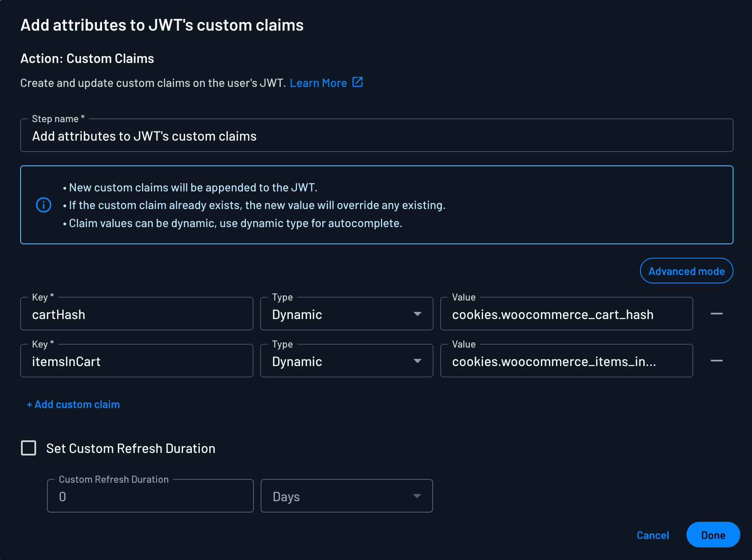
Task: Click the truncated itemsInCart Value field
Action: pyautogui.click(x=566, y=361)
